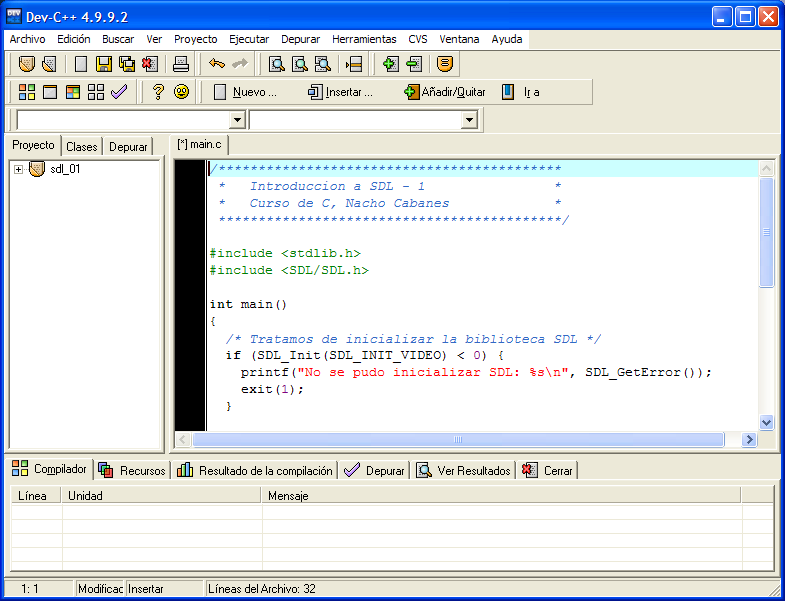Click the new source file icon
This screenshot has width=785, height=601.
click(x=81, y=64)
